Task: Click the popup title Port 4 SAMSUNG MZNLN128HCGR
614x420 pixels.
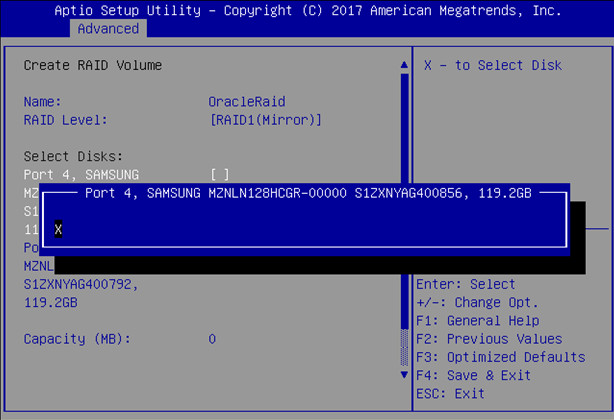Action: point(308,193)
